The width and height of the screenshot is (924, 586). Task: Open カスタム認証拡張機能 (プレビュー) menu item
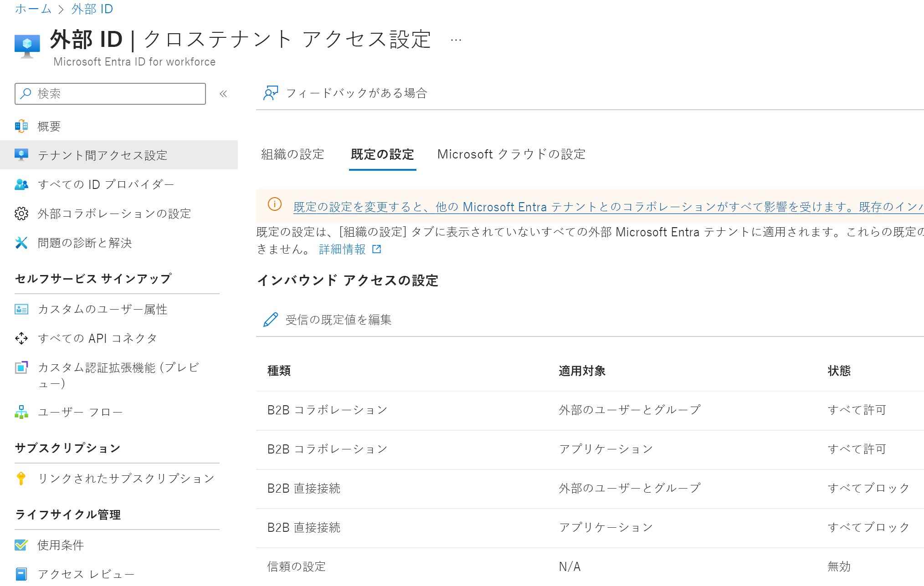coord(119,375)
